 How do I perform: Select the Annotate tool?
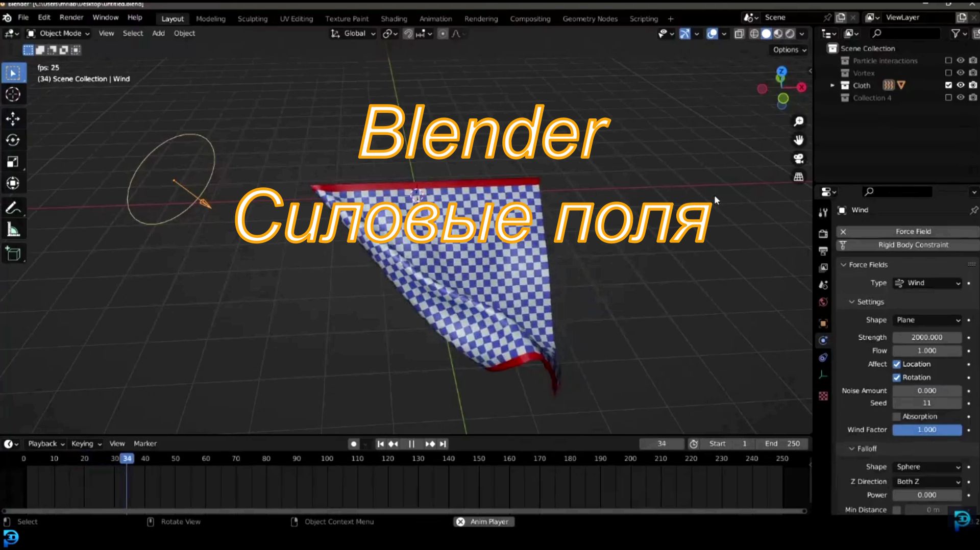click(13, 208)
